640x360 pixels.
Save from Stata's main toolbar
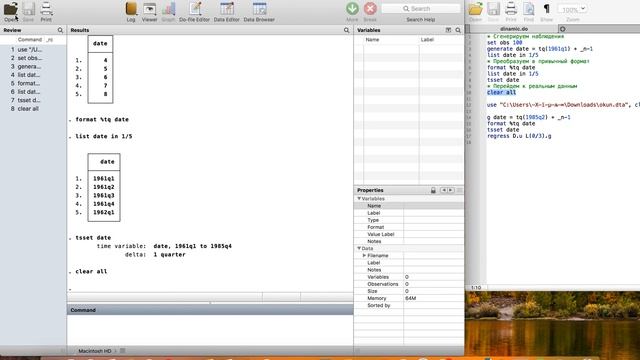[x=28, y=11]
